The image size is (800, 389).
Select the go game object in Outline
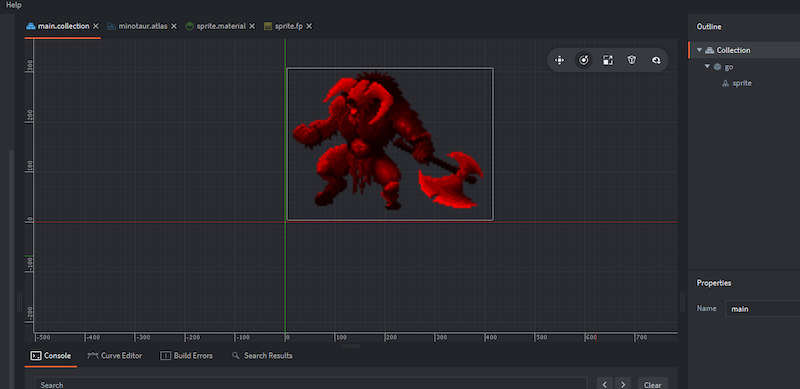729,67
